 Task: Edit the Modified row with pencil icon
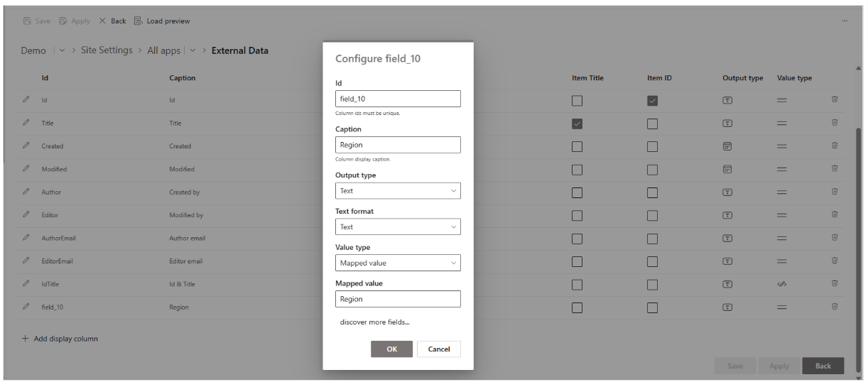[x=26, y=169]
